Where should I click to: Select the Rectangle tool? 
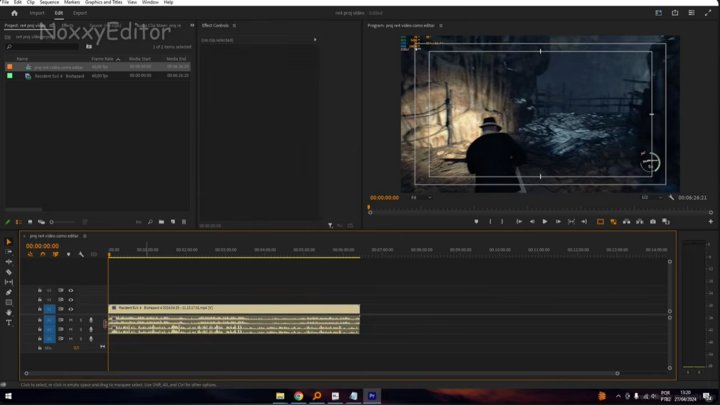tap(8, 302)
